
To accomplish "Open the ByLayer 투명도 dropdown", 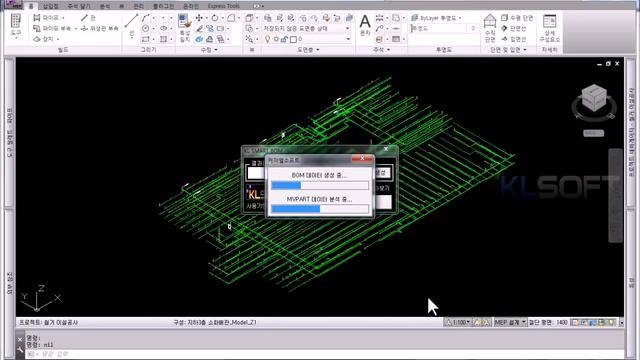I will 460,18.
